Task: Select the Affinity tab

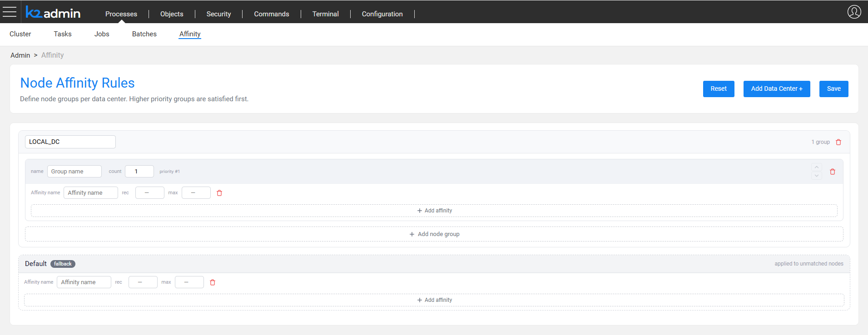Action: (x=190, y=34)
